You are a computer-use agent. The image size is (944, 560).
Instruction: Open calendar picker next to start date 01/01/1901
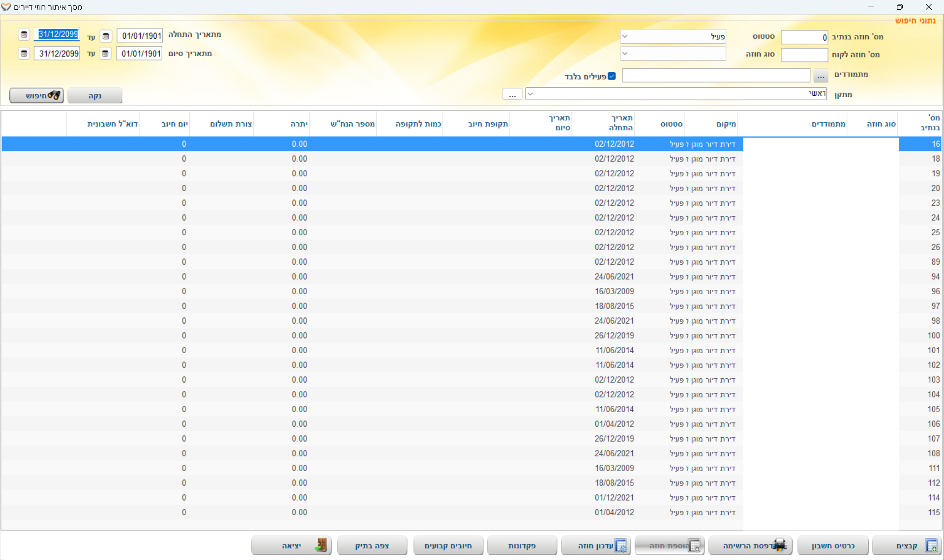(106, 36)
